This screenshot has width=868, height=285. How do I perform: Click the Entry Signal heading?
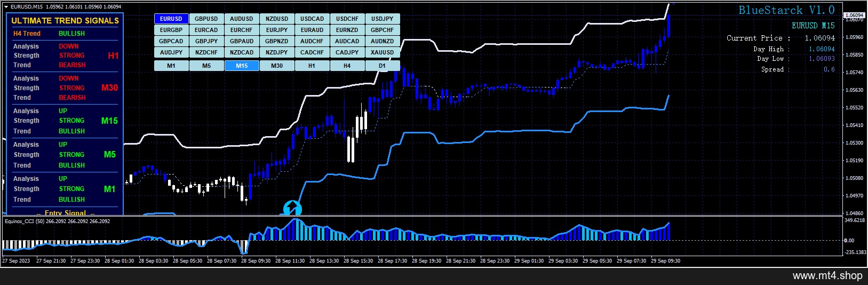point(65,212)
